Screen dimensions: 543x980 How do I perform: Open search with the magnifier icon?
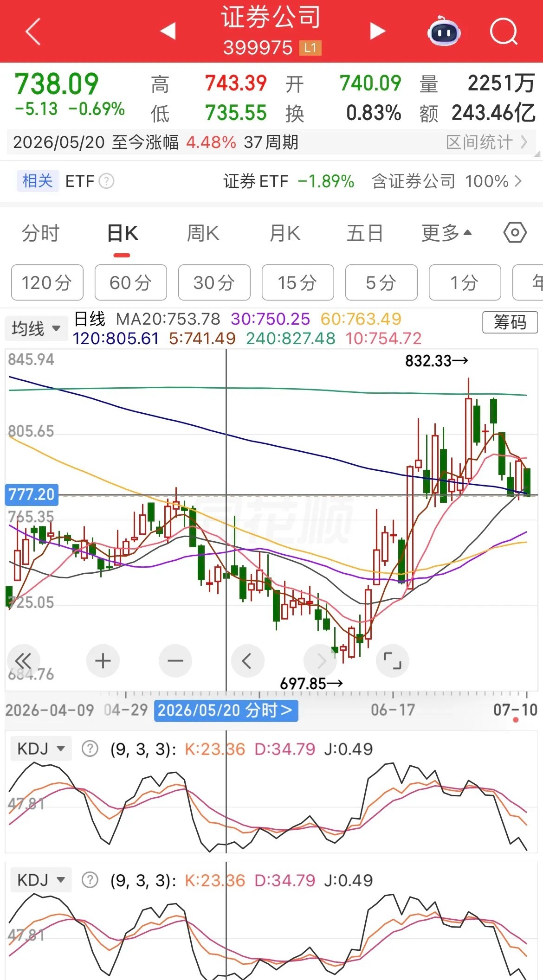point(504,32)
